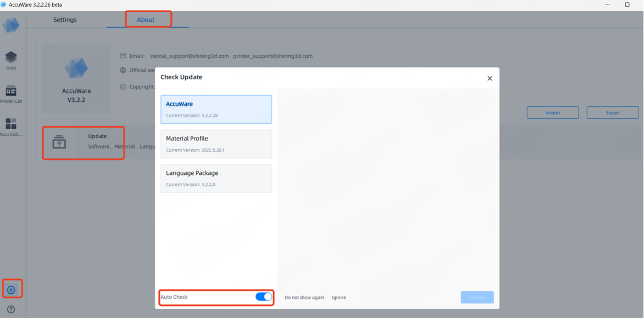The width and height of the screenshot is (644, 318).
Task: Minimize the AccuWare window
Action: (x=607, y=4)
